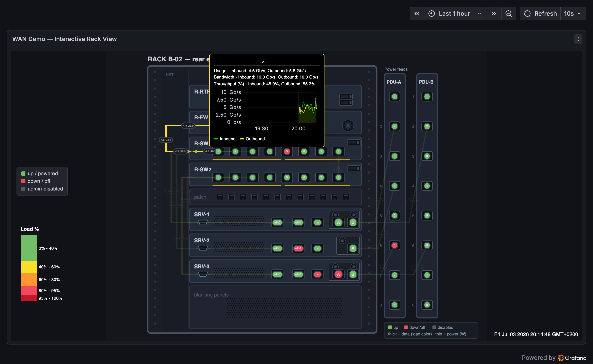Click the 4.6 Gb/s link label near R-FW

pyautogui.click(x=188, y=126)
